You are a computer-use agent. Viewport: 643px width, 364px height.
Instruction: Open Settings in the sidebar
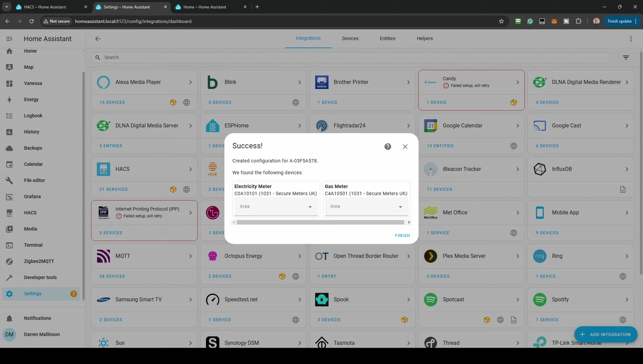[x=41, y=294]
